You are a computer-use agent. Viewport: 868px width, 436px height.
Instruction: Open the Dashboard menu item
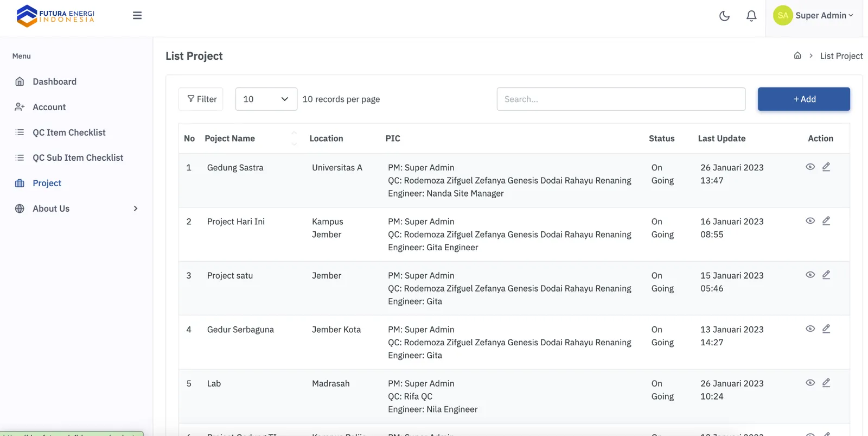point(54,81)
